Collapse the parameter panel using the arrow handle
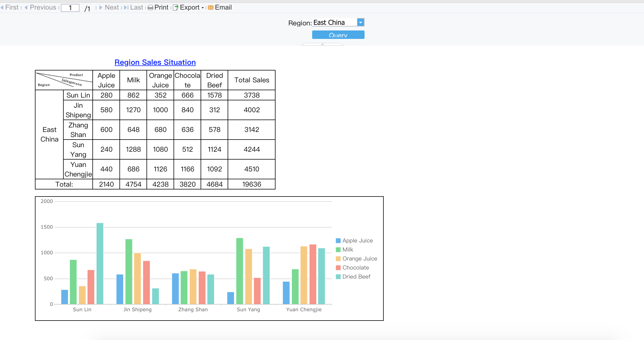644x340 pixels. click(x=322, y=44)
